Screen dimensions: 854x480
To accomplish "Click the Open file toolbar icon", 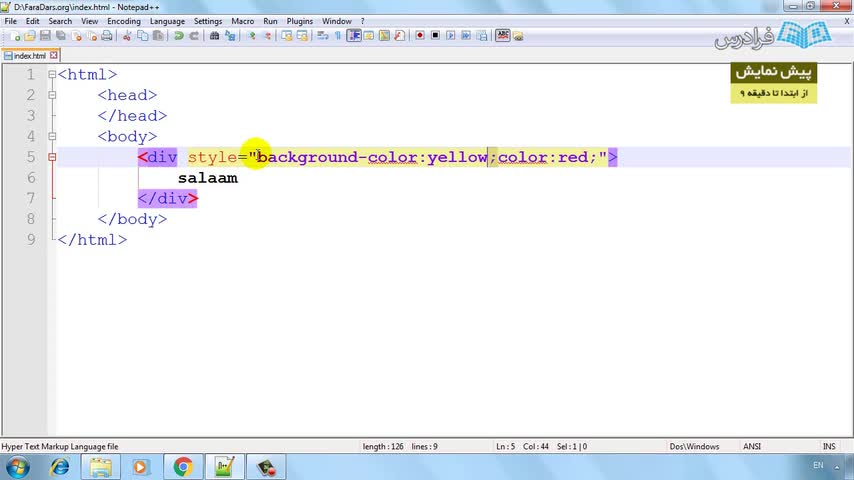I will [30, 36].
